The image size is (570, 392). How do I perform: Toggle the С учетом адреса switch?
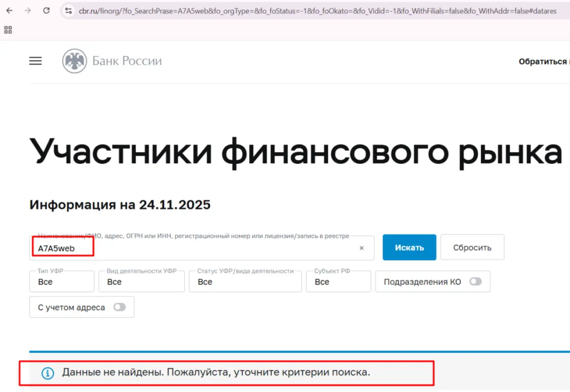pos(119,307)
